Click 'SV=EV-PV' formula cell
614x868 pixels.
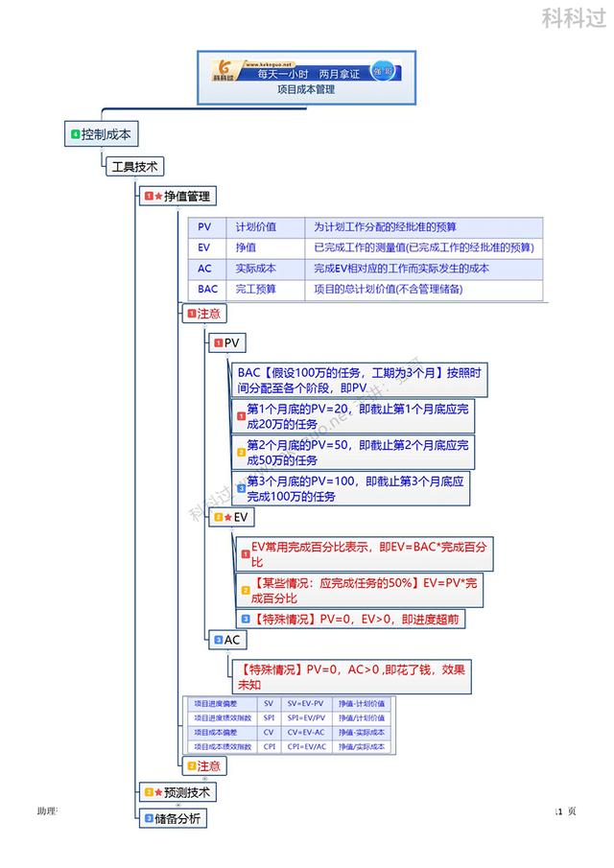tap(306, 704)
